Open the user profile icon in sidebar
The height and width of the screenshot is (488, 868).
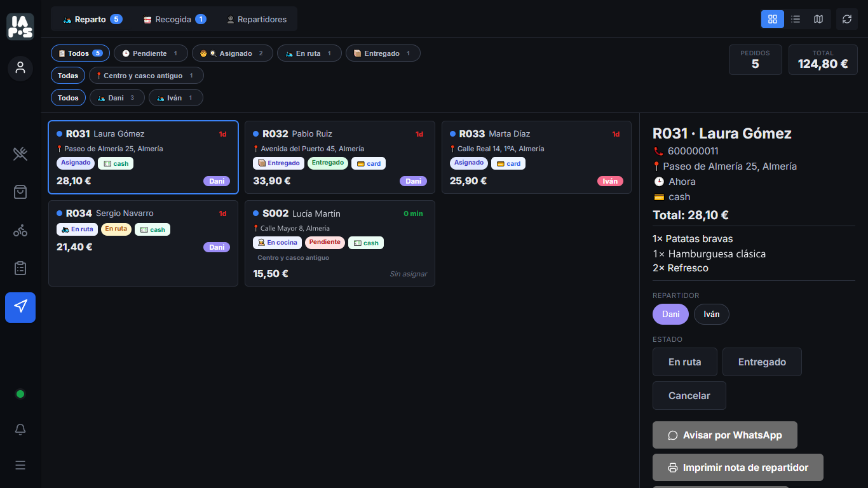click(x=20, y=68)
